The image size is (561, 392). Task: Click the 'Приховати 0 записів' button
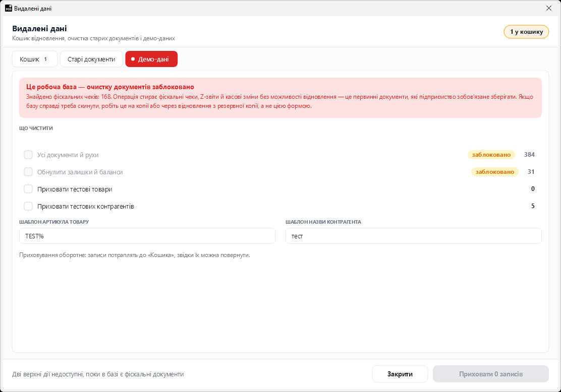(491, 374)
